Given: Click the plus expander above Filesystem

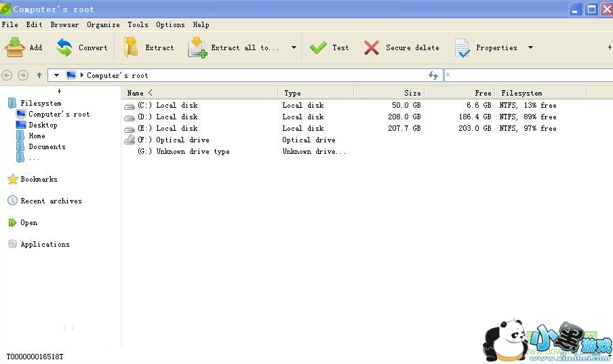Looking at the screenshot, I should tap(60, 91).
